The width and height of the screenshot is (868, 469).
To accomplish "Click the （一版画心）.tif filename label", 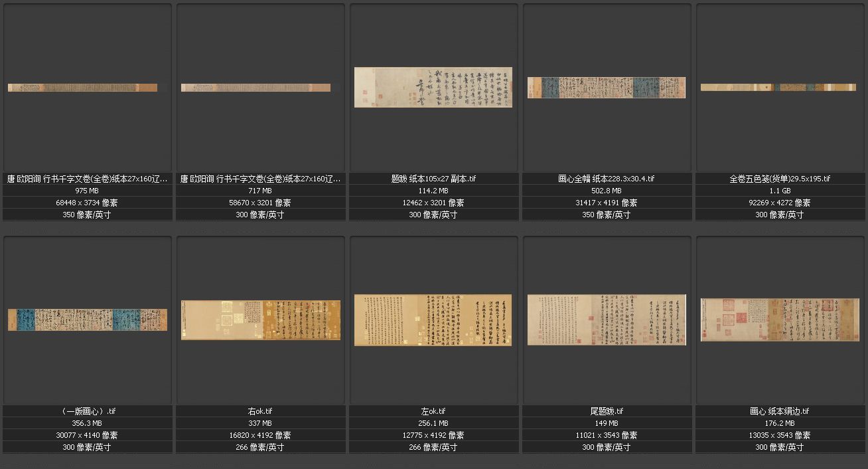I will pos(88,411).
